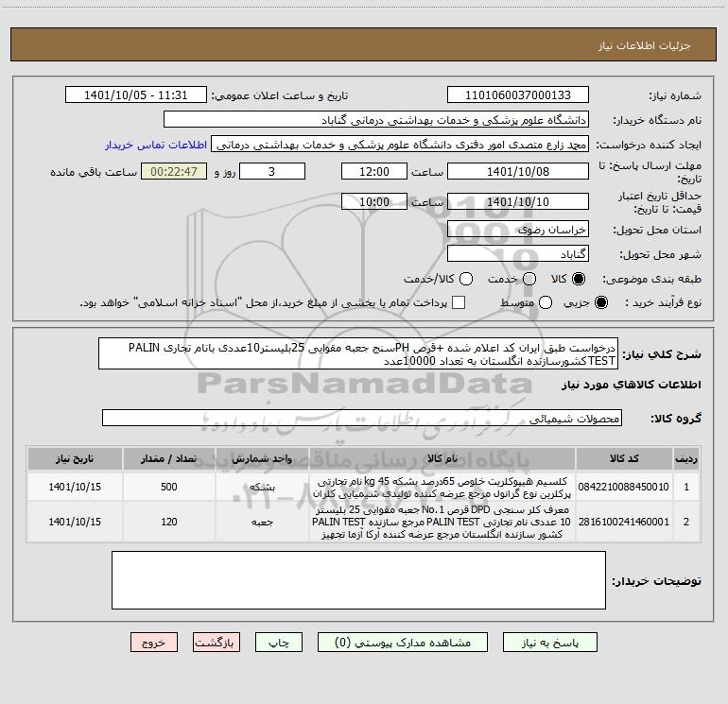728x704 pixels.
Task: Click the countdown timer 00:22:47
Action: [174, 171]
